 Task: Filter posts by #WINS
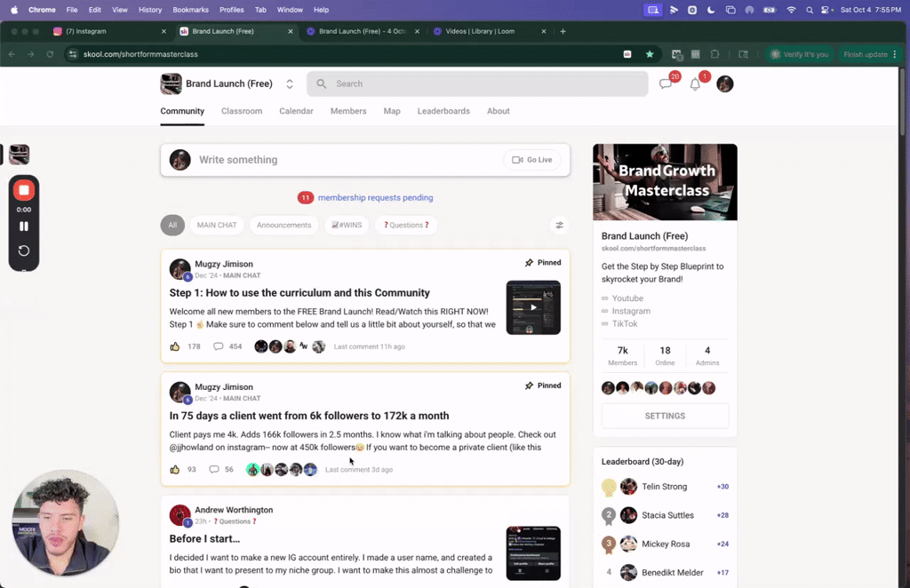click(347, 225)
